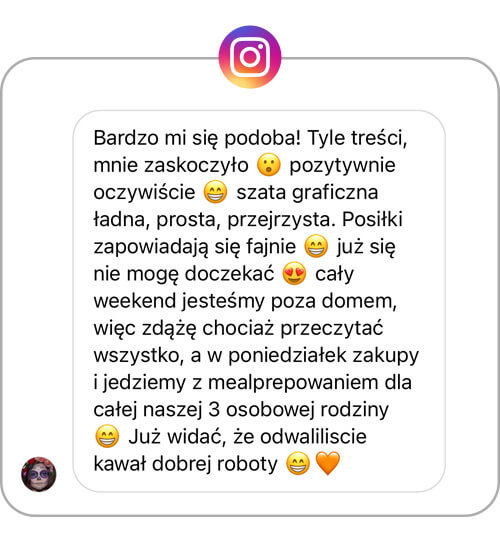500x540 pixels.
Task: Click the word 'weekend' in the message
Action: [x=135, y=301]
